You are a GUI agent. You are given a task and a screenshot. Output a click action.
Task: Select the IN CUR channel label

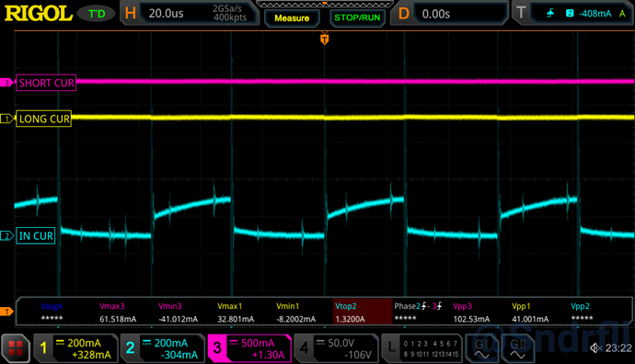click(36, 236)
